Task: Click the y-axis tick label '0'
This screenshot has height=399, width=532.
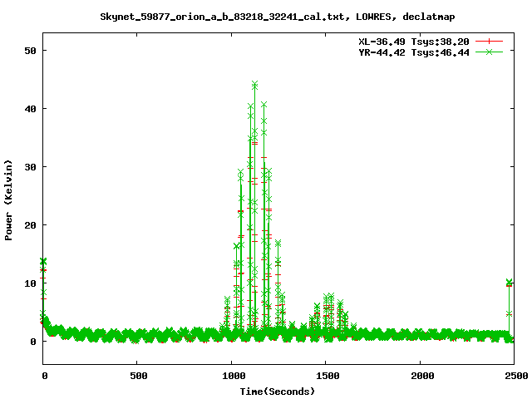Action: click(33, 342)
